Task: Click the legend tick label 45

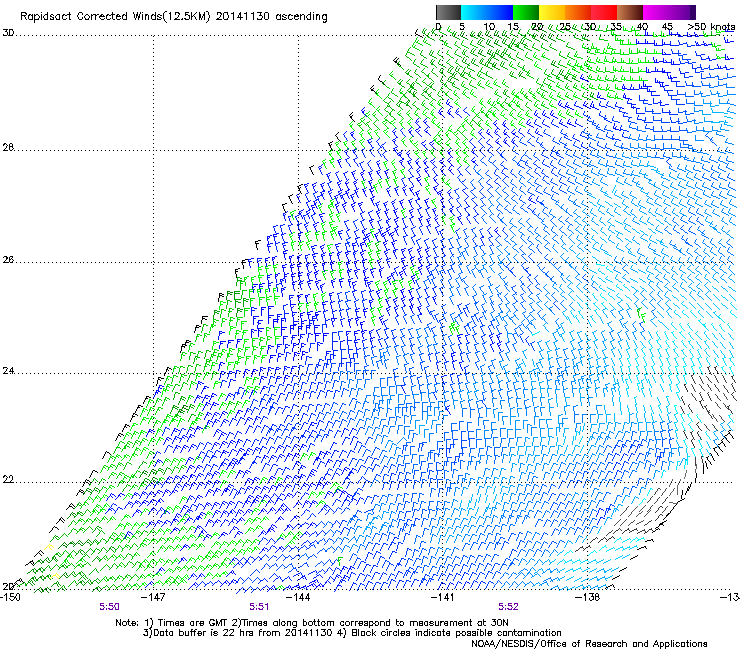Action: tap(667, 27)
